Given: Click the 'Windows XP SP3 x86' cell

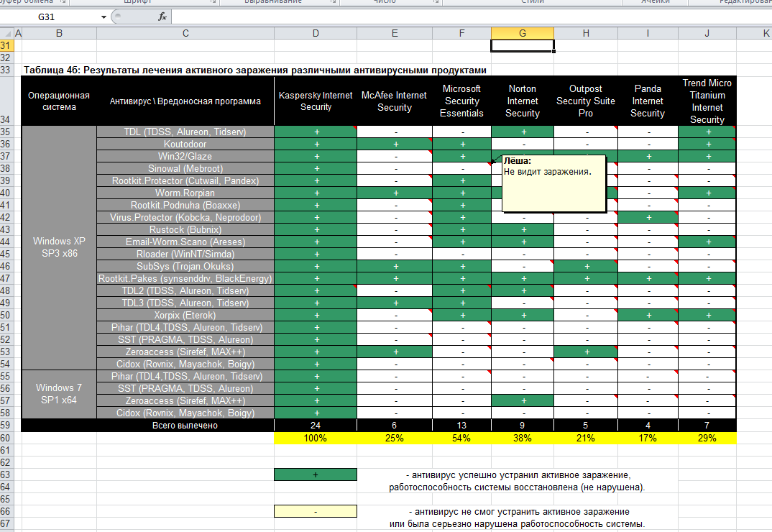Looking at the screenshot, I should [59, 247].
